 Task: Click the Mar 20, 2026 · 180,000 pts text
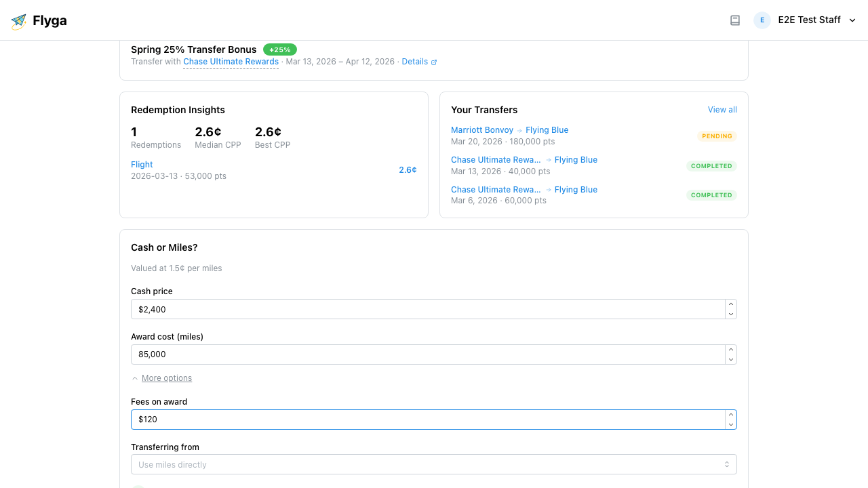coord(503,142)
